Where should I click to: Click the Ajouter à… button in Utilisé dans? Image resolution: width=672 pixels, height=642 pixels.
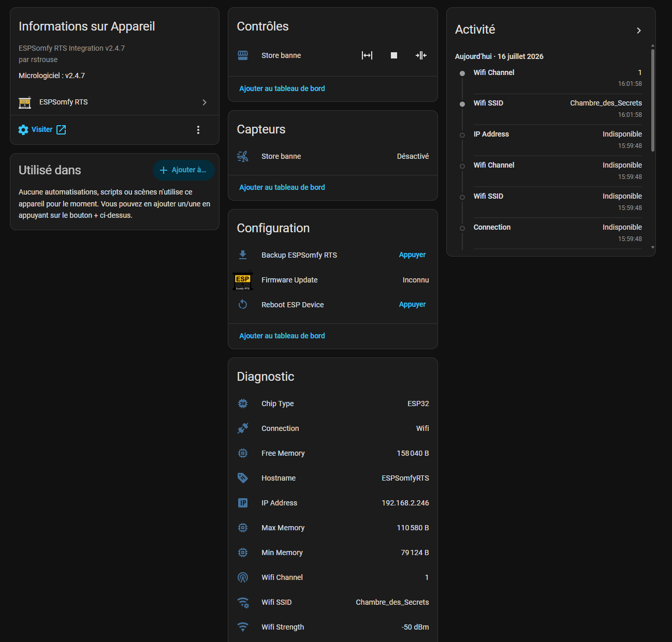tap(183, 170)
